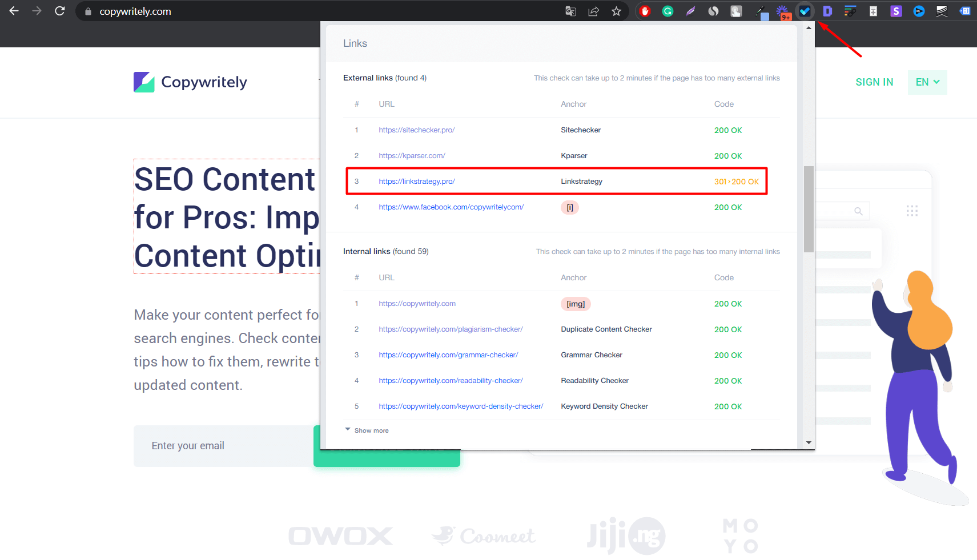Click the popup scroll down arrow
Image resolution: width=977 pixels, height=560 pixels.
(809, 442)
